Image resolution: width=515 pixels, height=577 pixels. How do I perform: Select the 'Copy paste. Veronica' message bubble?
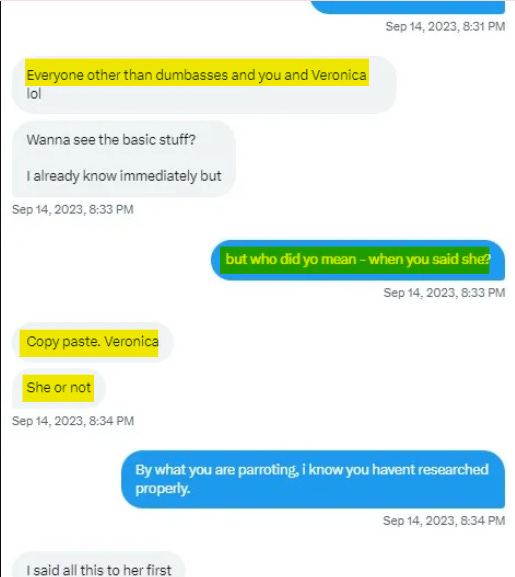click(x=92, y=342)
